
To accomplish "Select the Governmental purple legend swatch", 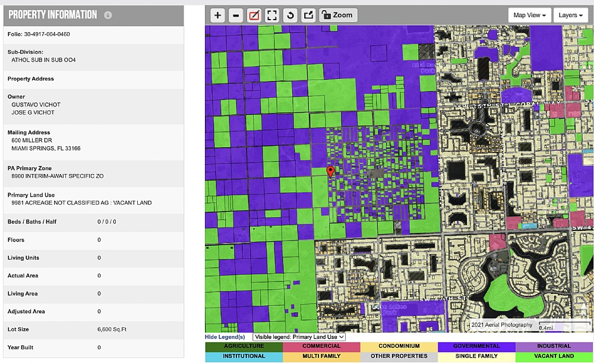I will click(x=476, y=346).
